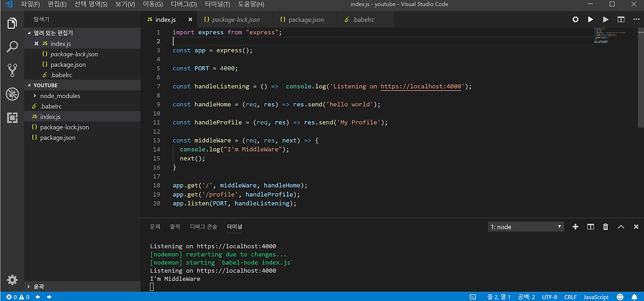This screenshot has width=644, height=301.
Task: Close the index.js editor tab
Action: click(x=190, y=20)
